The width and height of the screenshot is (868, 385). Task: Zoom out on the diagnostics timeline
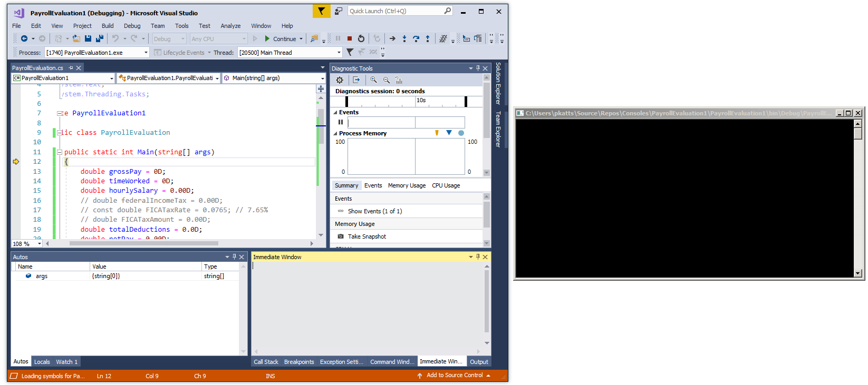(387, 80)
